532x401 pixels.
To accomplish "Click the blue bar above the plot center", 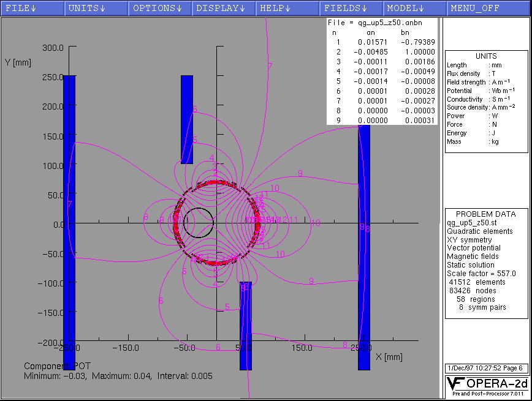I will (187, 119).
